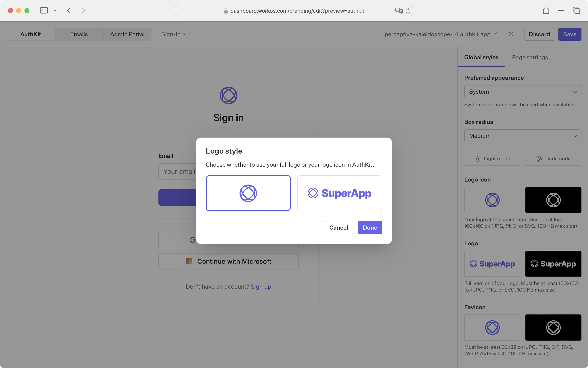Click Done in the Logo style dialog
The width and height of the screenshot is (588, 368).
[x=370, y=228]
